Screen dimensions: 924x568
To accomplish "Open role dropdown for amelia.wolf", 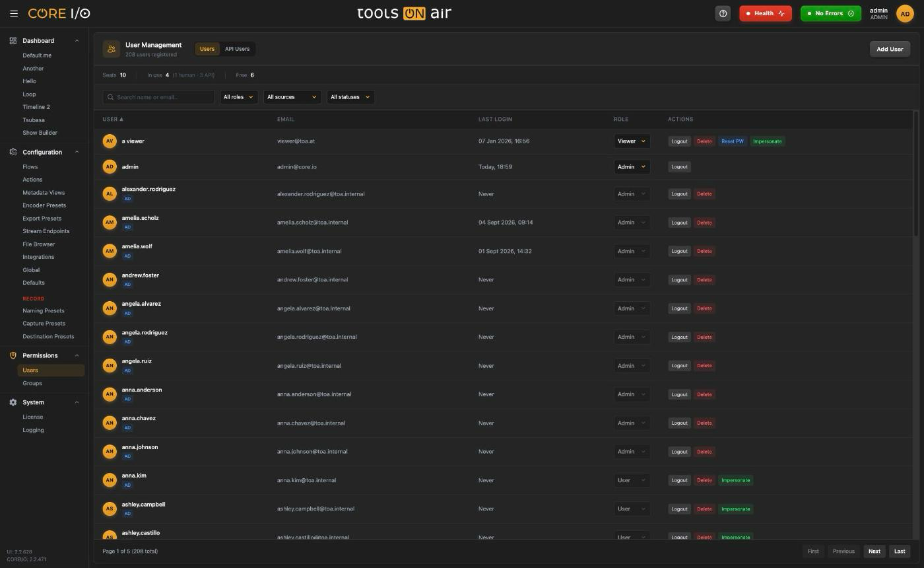I will click(632, 251).
